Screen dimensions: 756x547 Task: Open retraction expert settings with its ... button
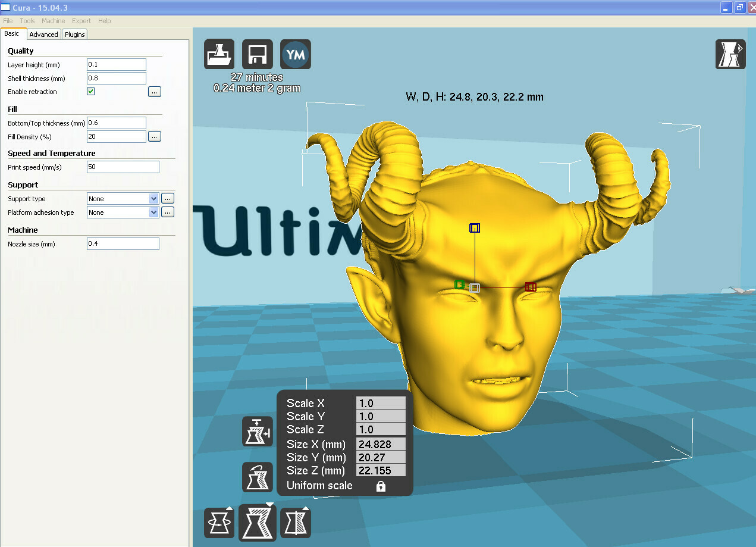coord(155,91)
